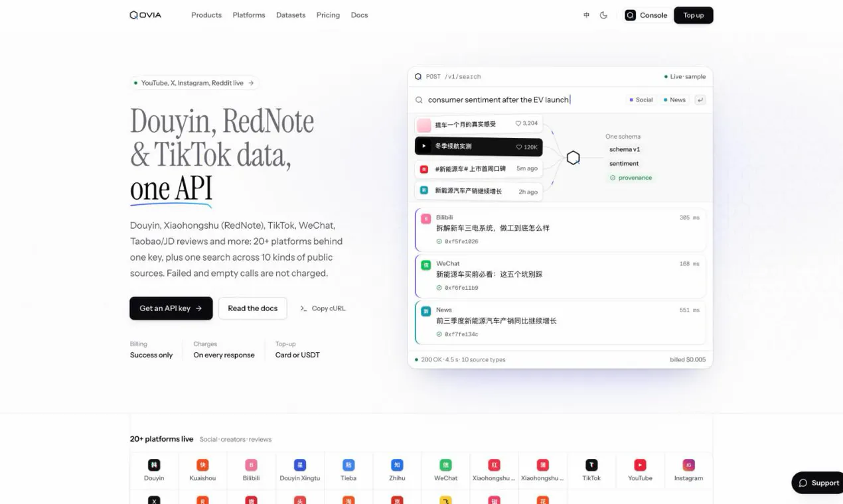
Task: Copy the cURL command
Action: click(323, 308)
